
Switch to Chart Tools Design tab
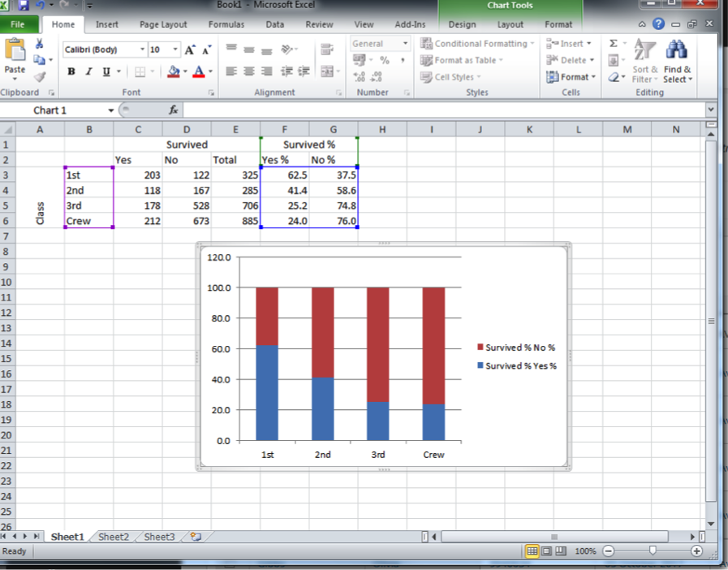pos(462,24)
